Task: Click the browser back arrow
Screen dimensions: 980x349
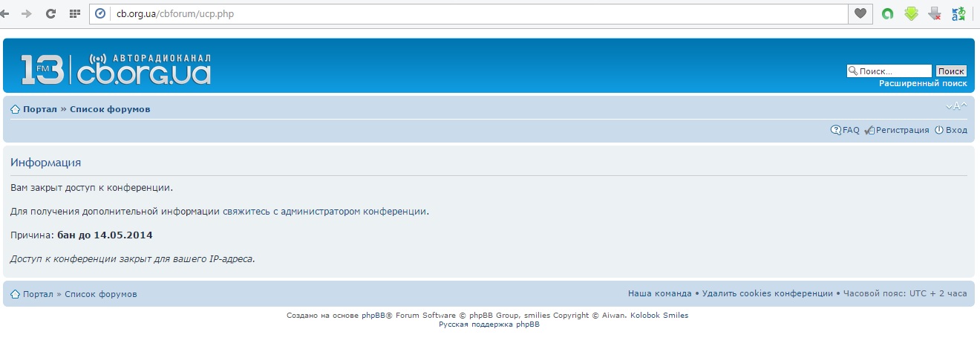Action: 4,13
